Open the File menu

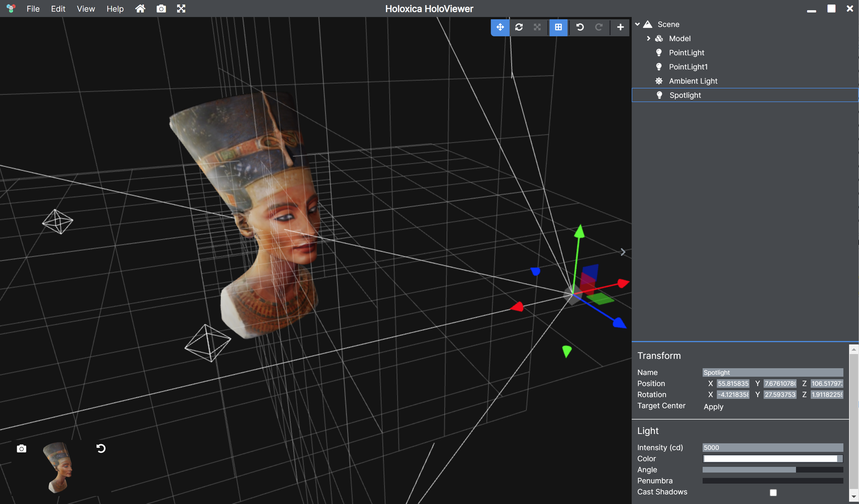tap(33, 9)
